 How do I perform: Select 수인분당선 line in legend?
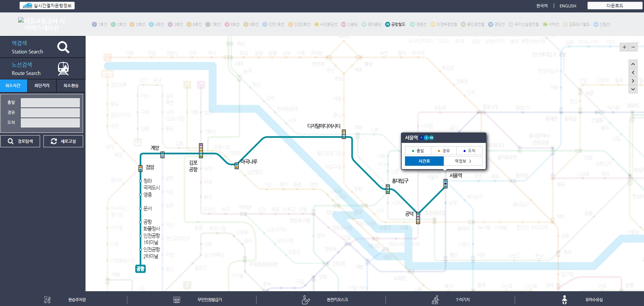[x=326, y=24]
